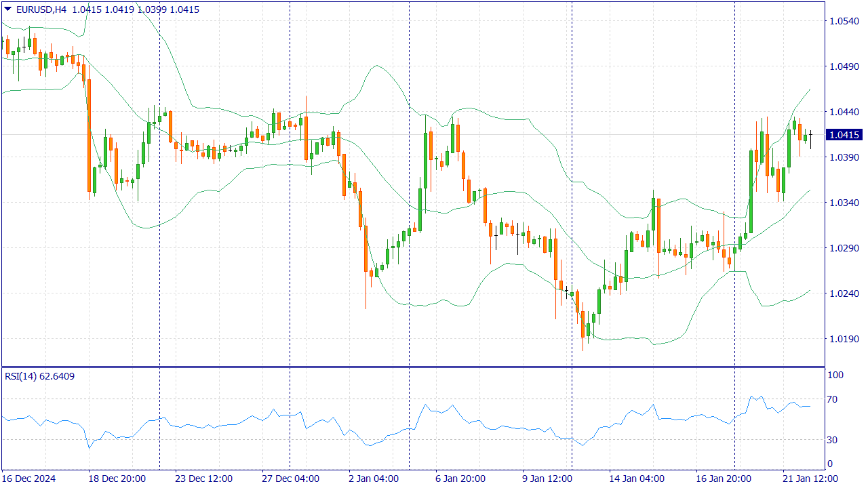Click the 6 Jan 20:00 time label
Screen dimensions: 868x488
tap(460, 479)
